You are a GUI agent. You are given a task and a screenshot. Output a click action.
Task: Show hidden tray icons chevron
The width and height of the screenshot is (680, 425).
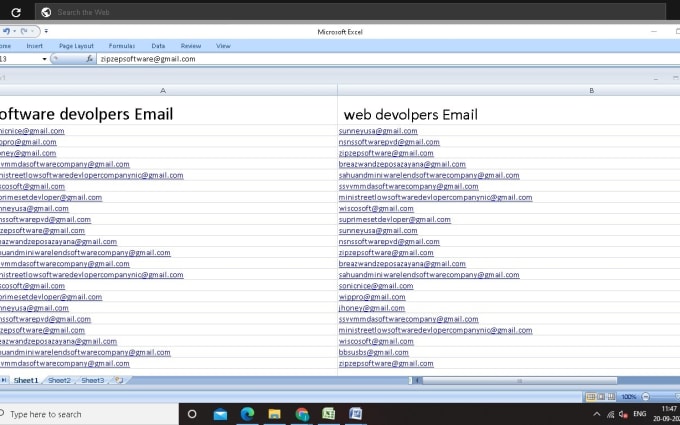(x=597, y=414)
